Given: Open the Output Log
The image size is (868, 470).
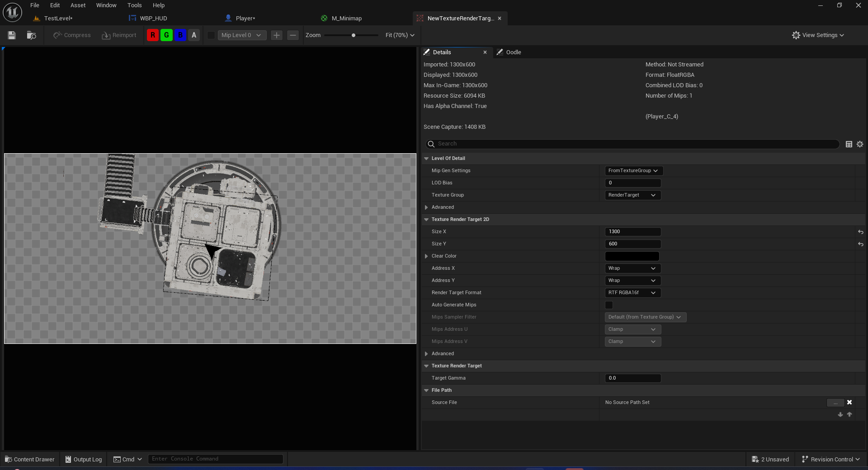Looking at the screenshot, I should 84,459.
